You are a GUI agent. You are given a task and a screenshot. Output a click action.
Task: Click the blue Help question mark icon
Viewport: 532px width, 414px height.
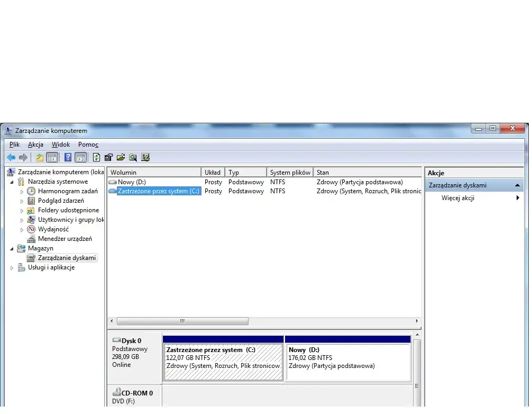point(68,157)
